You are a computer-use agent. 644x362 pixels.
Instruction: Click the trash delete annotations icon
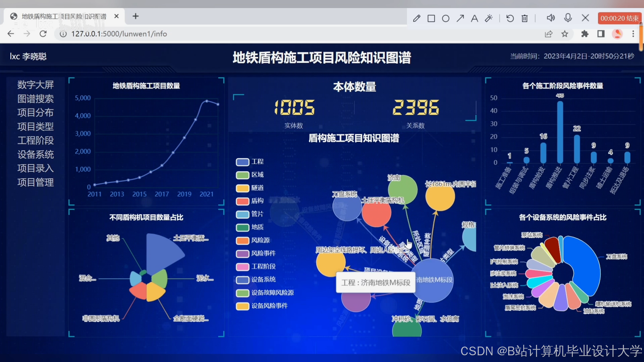(525, 18)
